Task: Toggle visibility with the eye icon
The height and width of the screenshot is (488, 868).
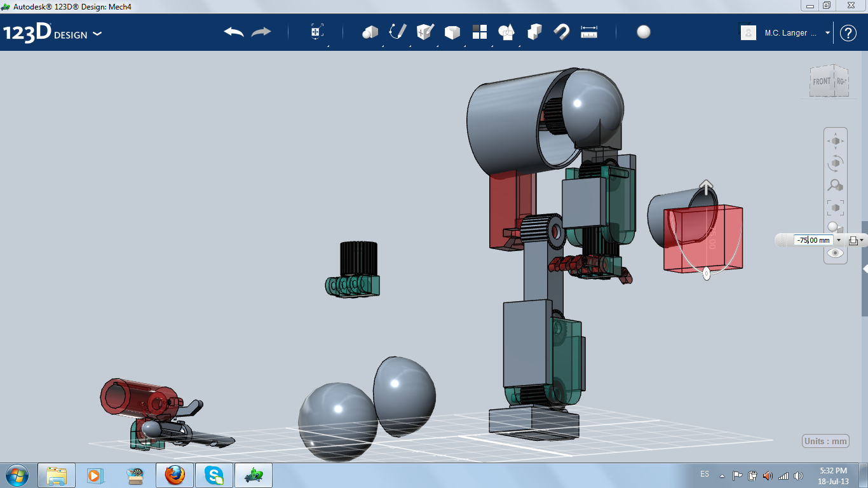Action: (836, 253)
